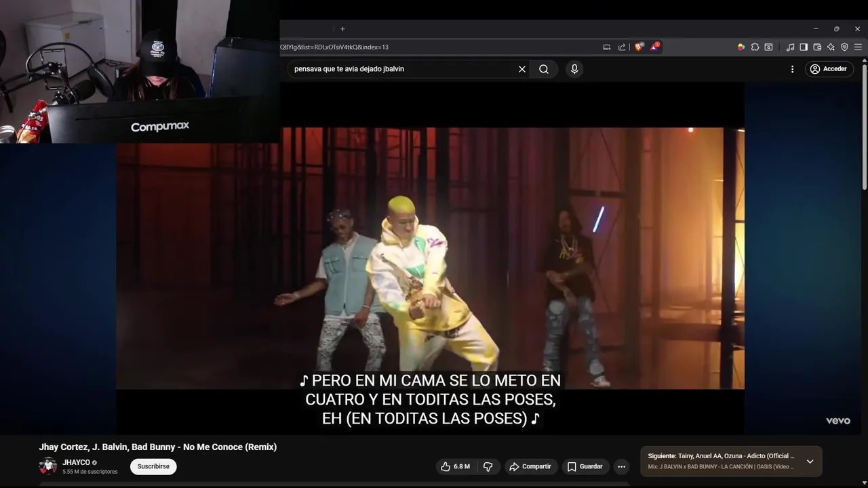Open more actions three-dot button
The height and width of the screenshot is (488, 868).
coord(621,466)
